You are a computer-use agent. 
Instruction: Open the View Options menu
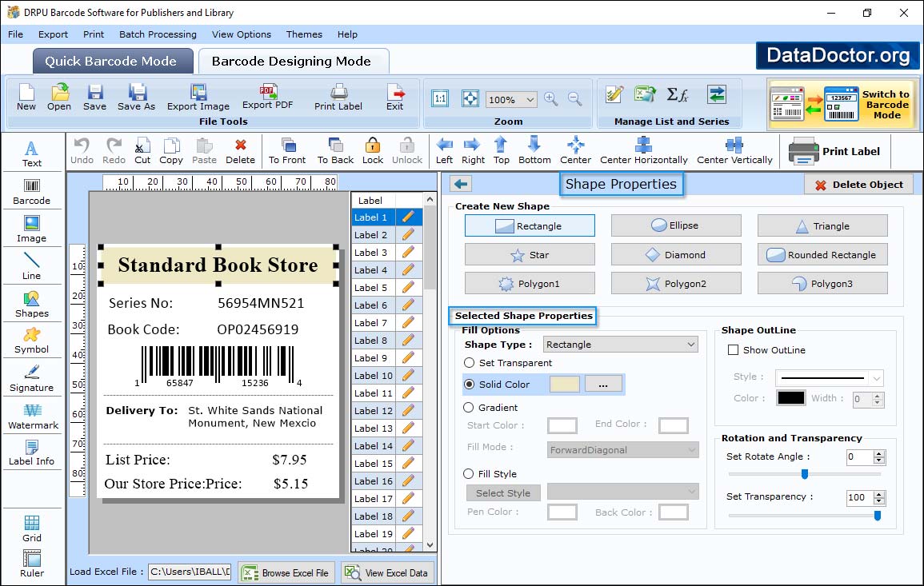pyautogui.click(x=242, y=34)
